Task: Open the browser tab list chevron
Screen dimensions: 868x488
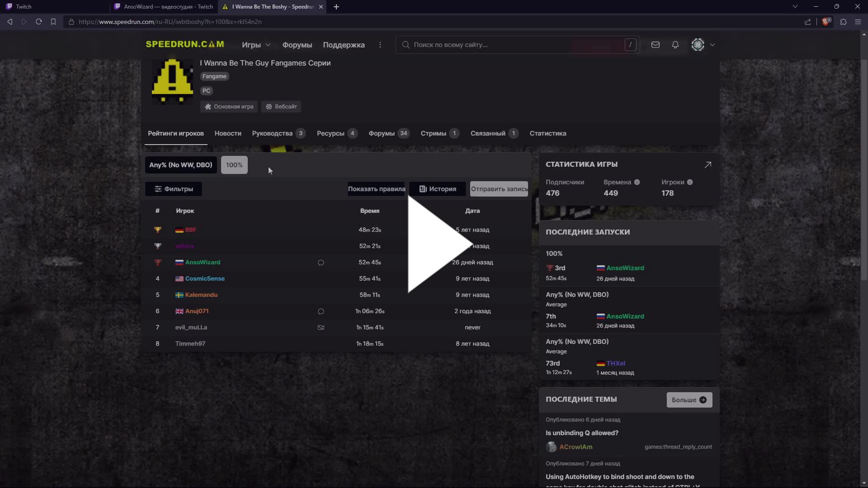Action: pyautogui.click(x=795, y=6)
